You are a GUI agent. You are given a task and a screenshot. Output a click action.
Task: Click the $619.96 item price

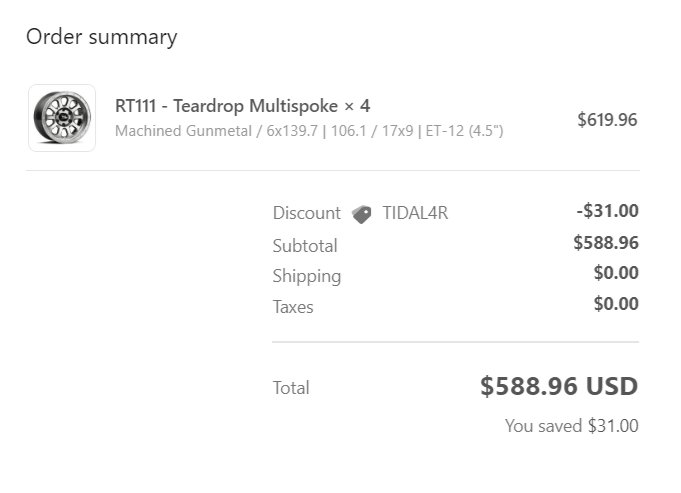607,120
